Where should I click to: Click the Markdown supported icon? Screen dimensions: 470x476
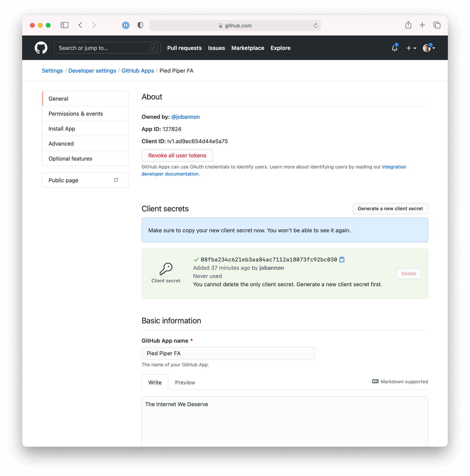[x=375, y=381]
